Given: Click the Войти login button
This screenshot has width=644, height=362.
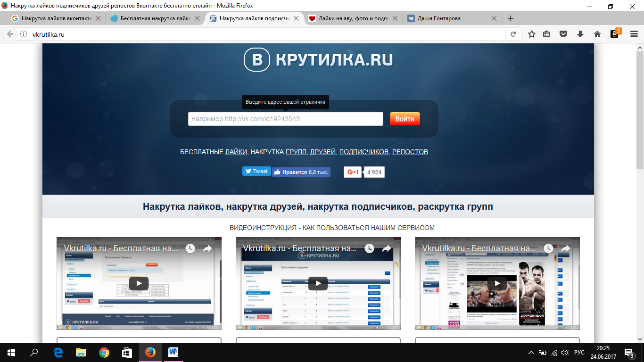Looking at the screenshot, I should (405, 119).
